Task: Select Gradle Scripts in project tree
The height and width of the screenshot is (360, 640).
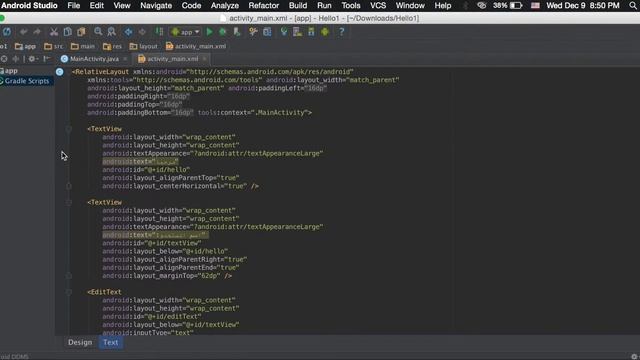Action: click(24, 81)
